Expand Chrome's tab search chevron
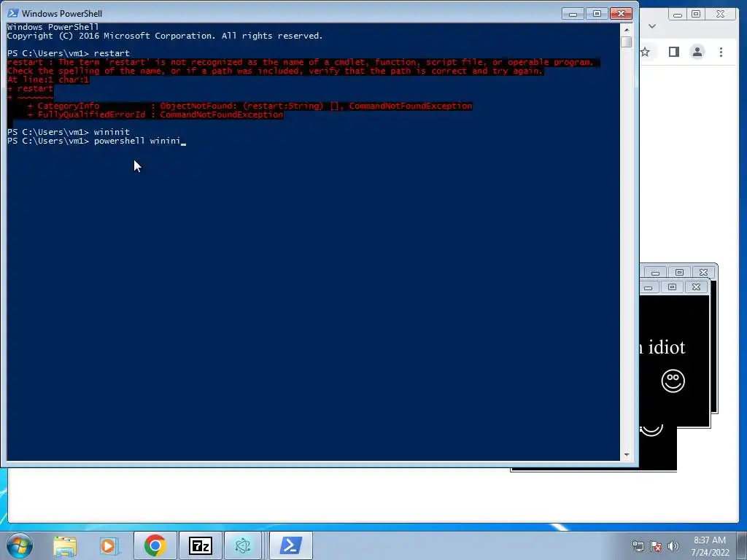Screen dimensions: 747x560 coord(652,26)
